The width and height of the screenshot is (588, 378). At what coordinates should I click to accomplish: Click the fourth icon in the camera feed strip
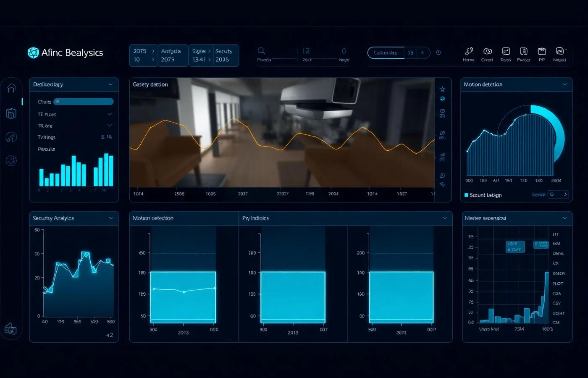pos(442,135)
